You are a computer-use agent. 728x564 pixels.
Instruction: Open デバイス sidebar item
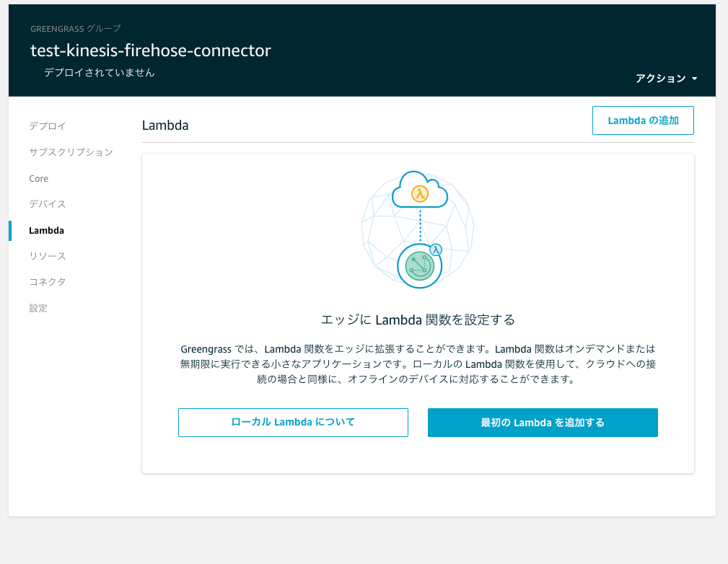pos(48,204)
